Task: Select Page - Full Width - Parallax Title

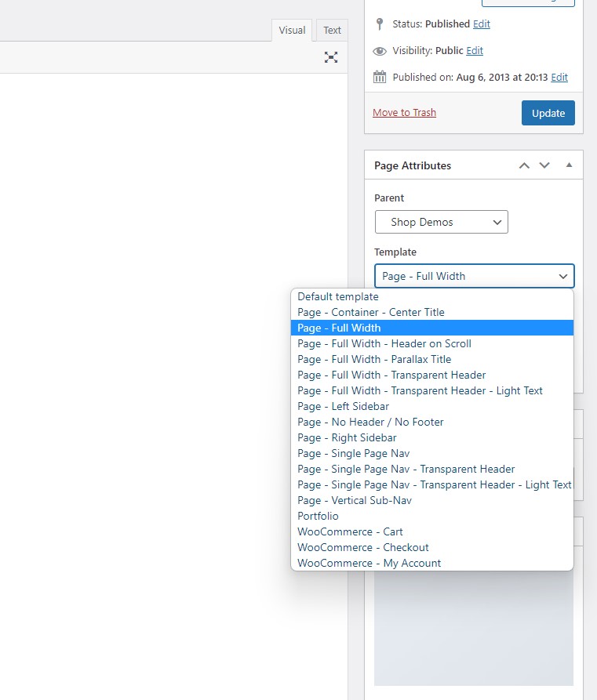Action: click(432, 359)
